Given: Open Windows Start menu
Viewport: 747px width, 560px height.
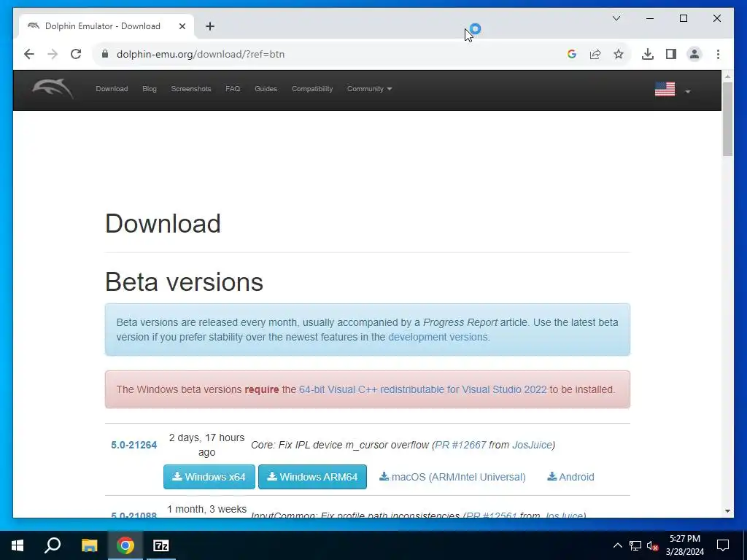Looking at the screenshot, I should (18, 545).
